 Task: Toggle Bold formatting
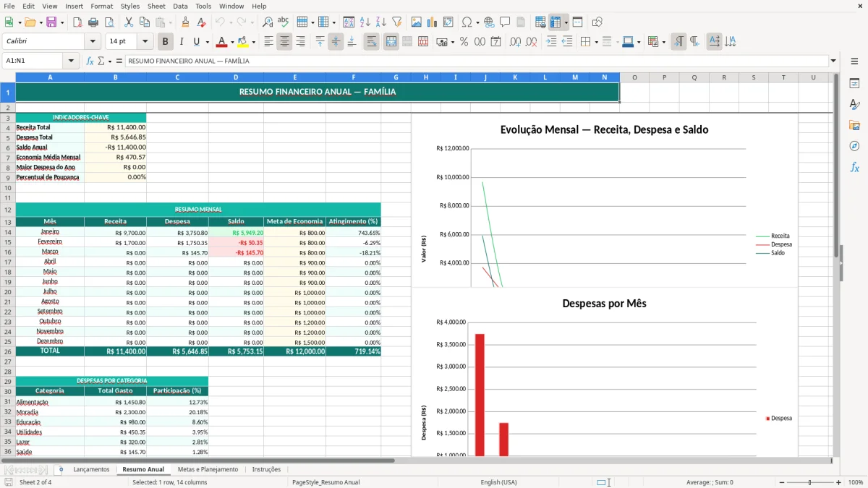[x=166, y=42]
